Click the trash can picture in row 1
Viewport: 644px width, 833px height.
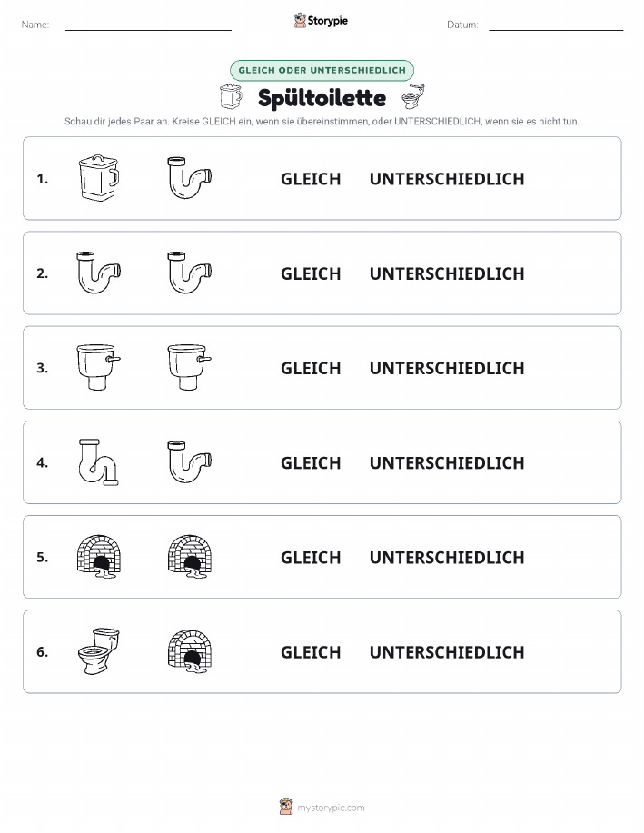tap(98, 178)
